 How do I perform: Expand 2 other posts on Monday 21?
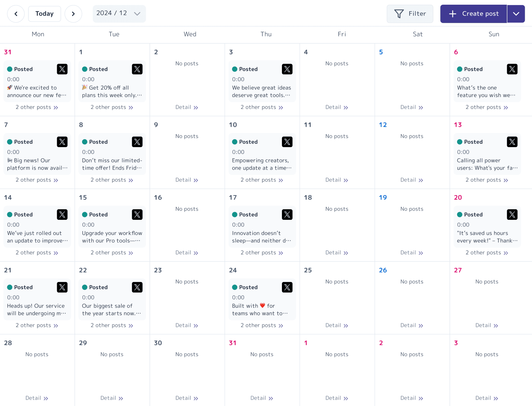click(37, 325)
